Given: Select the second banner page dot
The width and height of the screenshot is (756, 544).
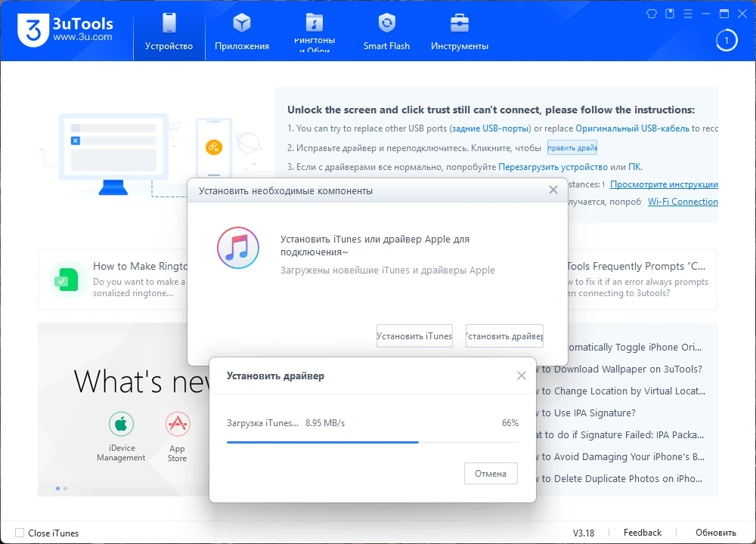Looking at the screenshot, I should tap(66, 488).
